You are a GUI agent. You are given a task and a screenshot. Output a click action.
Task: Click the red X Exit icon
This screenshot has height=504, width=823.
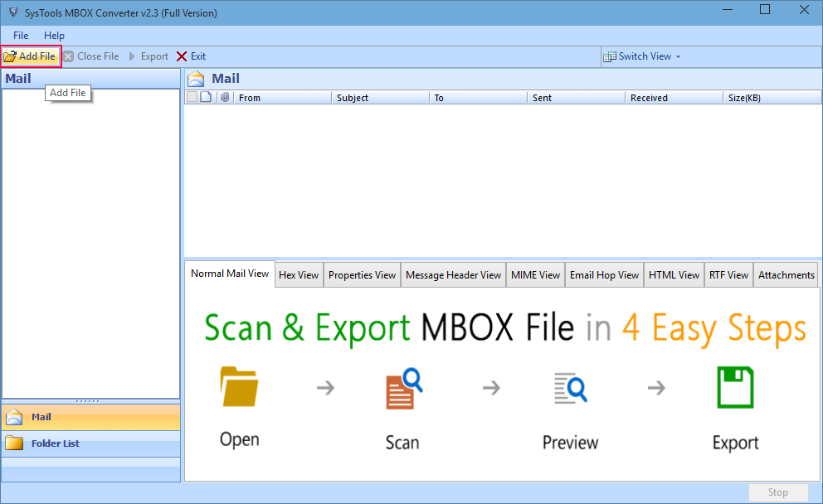(183, 56)
